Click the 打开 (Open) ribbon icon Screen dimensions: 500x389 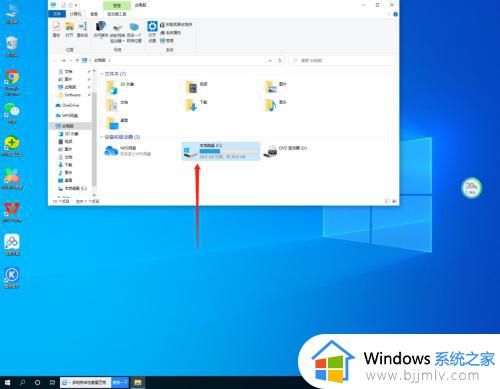pyautogui.click(x=69, y=29)
